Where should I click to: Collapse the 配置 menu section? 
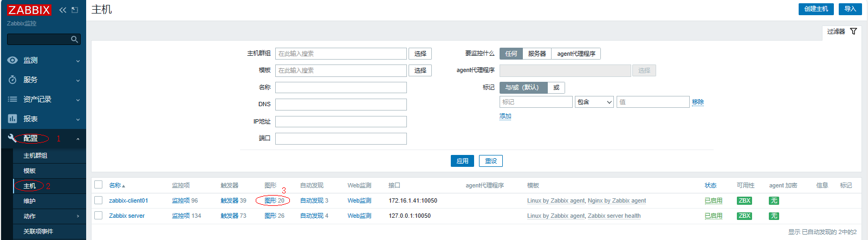[43, 138]
